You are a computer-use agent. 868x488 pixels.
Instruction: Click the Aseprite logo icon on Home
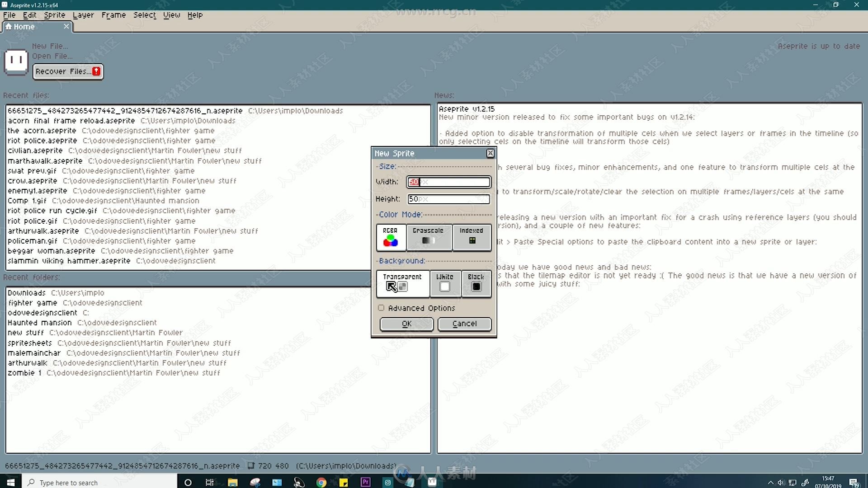point(16,61)
